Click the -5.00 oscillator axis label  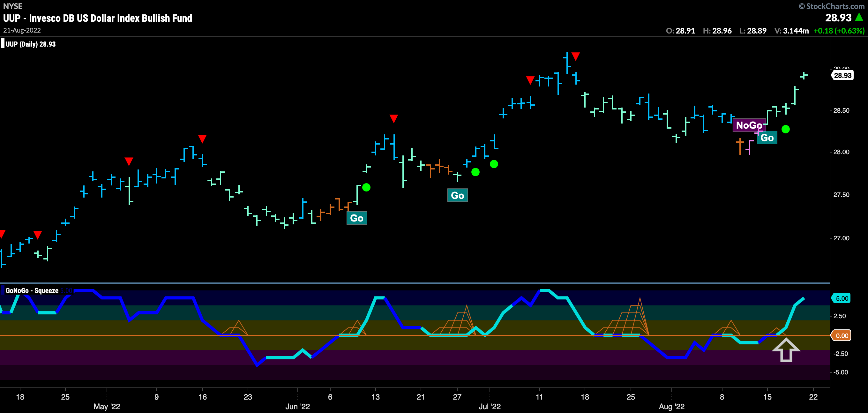841,372
